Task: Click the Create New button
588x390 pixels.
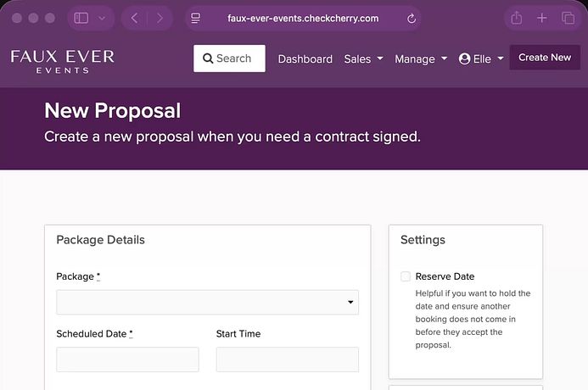Action: point(545,58)
